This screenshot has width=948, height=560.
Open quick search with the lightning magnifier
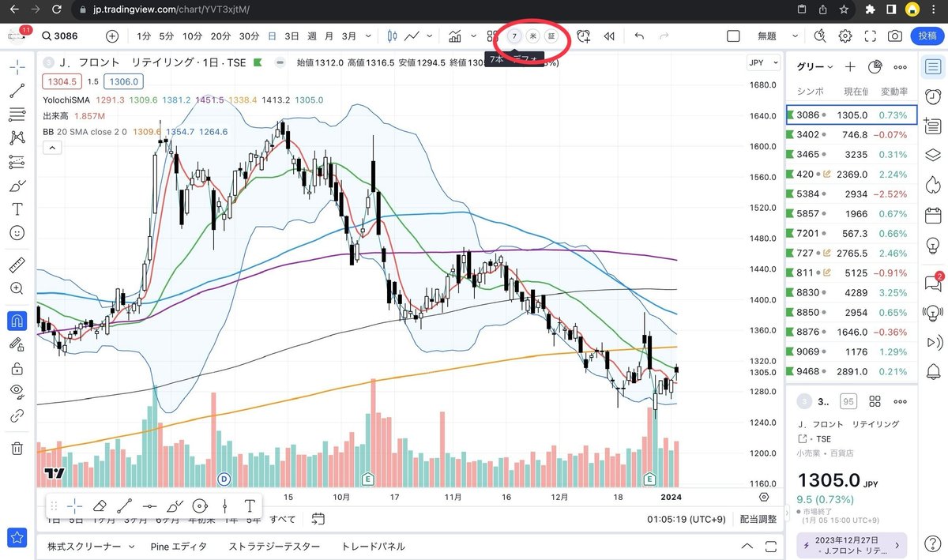pos(819,36)
